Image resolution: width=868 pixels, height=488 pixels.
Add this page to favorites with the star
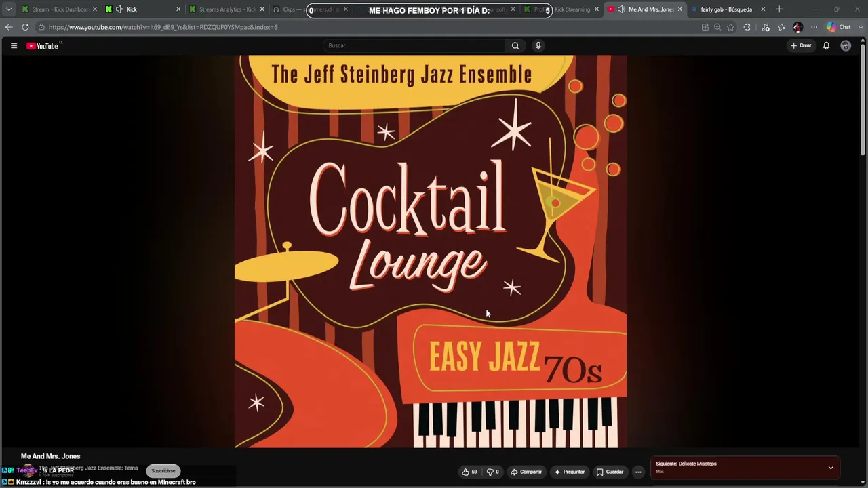(x=730, y=27)
